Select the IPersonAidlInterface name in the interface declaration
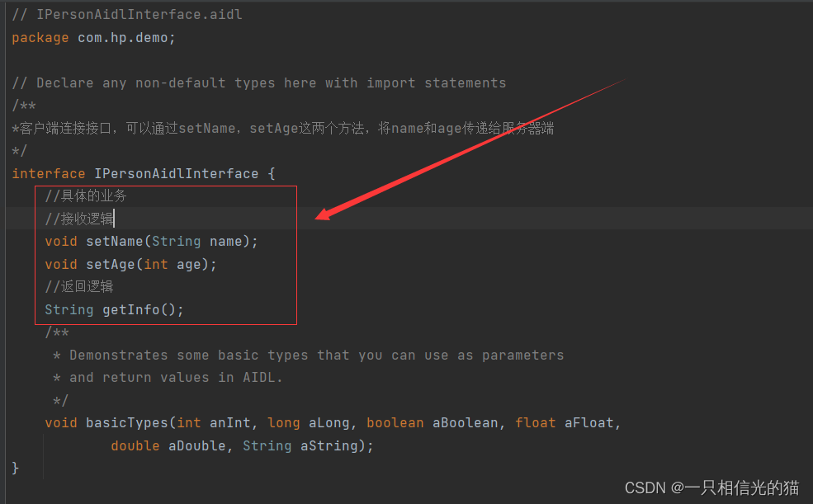The image size is (813, 504). (x=176, y=174)
